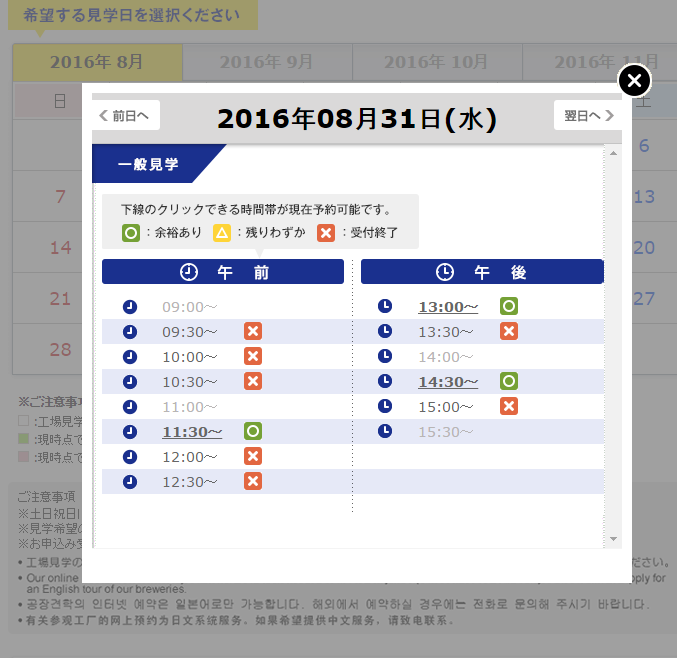The height and width of the screenshot is (658, 677).
Task: Click clock icon in the 11:30~ row
Action: pyautogui.click(x=130, y=432)
